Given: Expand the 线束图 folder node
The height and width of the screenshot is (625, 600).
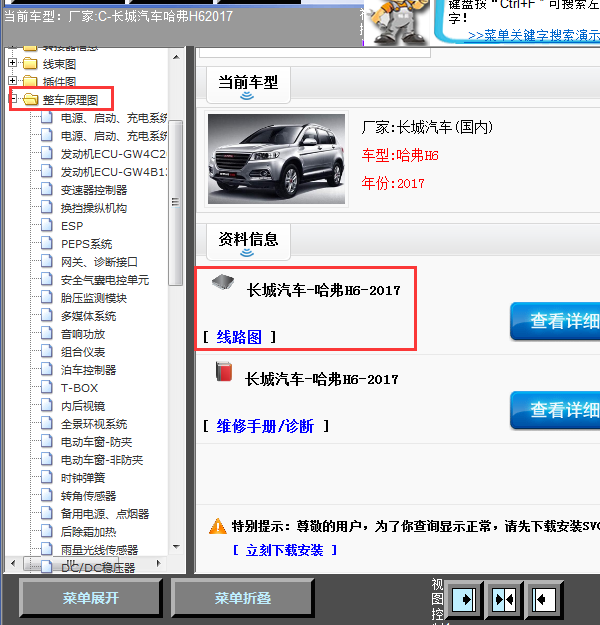Looking at the screenshot, I should click(12, 63).
